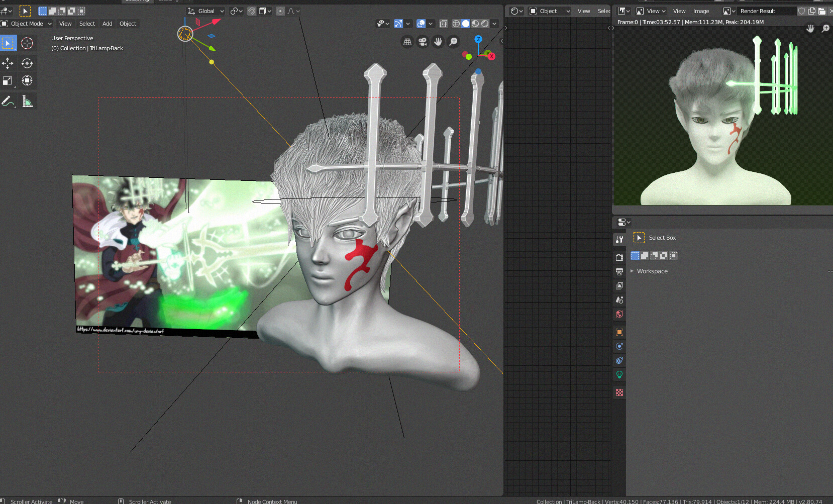Open Global transform orientation dropdown
The width and height of the screenshot is (833, 504).
click(206, 11)
